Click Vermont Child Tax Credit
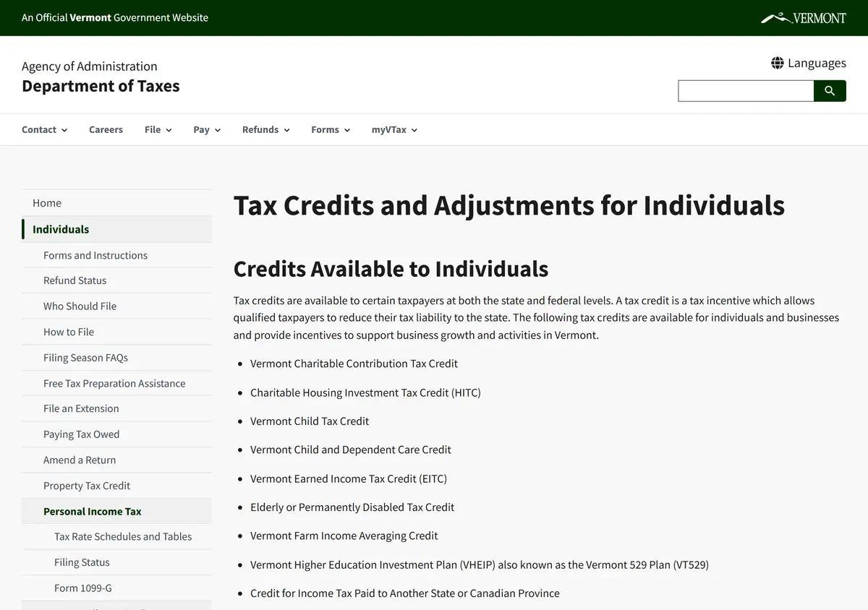868x610 pixels. 310,421
